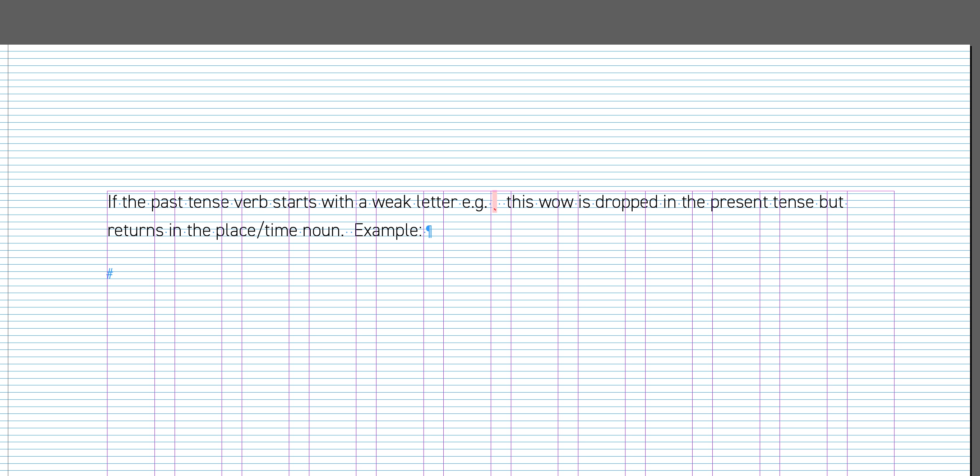Click the pink highlighted missing glyph
980x476 pixels.
pos(495,201)
